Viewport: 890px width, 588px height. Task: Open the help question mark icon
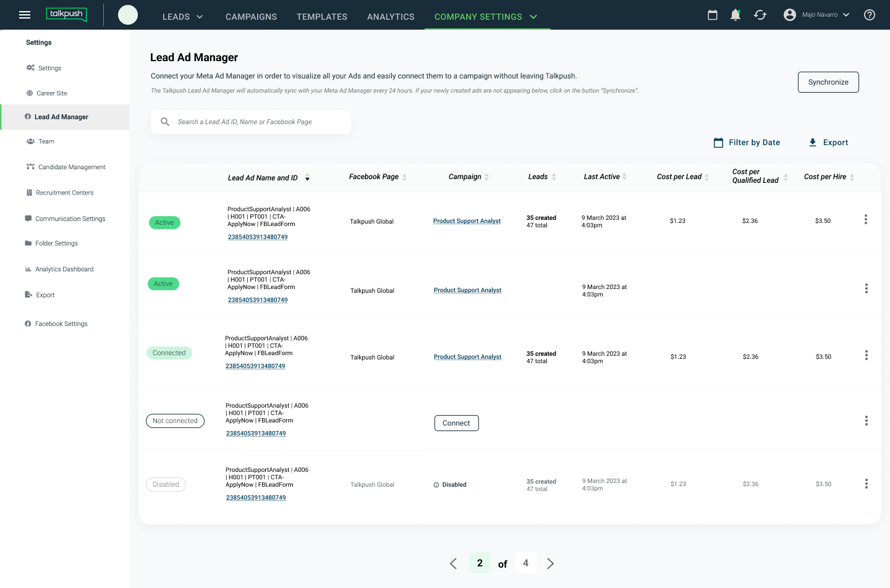pos(870,15)
